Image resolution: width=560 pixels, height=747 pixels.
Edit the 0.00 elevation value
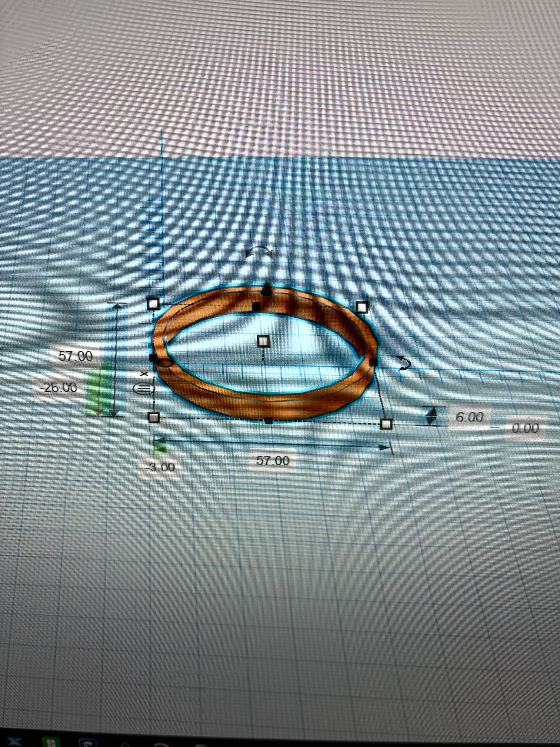[525, 428]
